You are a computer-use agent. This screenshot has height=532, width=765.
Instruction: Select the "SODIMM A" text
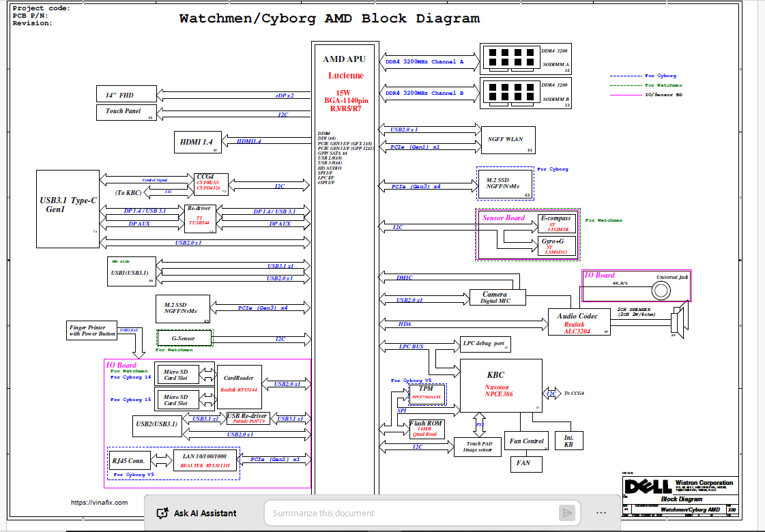click(555, 64)
